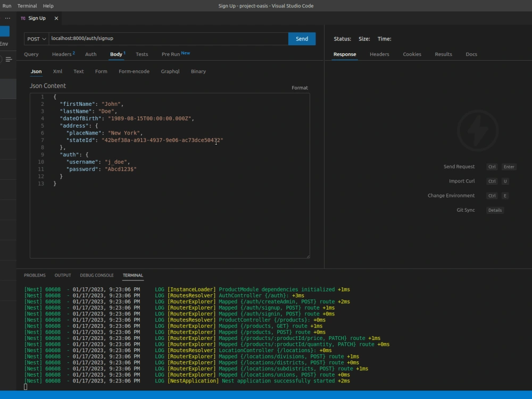Click the "firstName": "John" line
This screenshot has width=532, height=399.
click(92, 104)
